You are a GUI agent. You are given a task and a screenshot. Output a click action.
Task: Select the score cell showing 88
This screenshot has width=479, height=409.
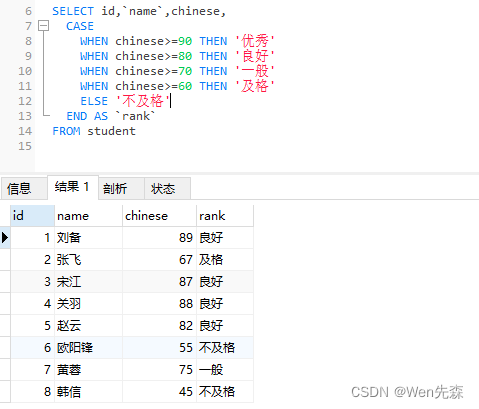(x=159, y=304)
